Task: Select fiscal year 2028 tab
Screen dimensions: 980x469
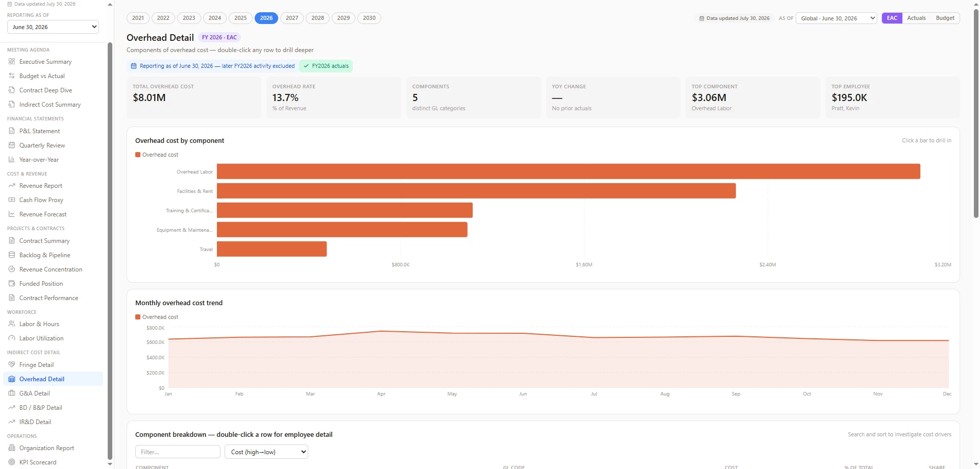Action: (317, 18)
